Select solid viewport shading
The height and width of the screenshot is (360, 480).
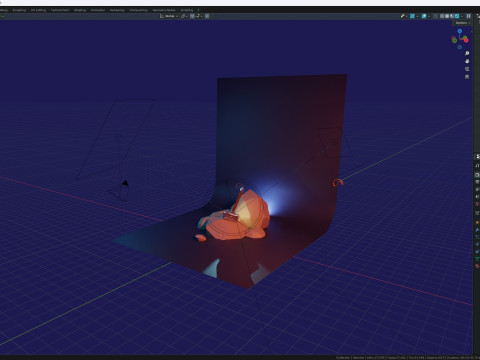coord(447,16)
